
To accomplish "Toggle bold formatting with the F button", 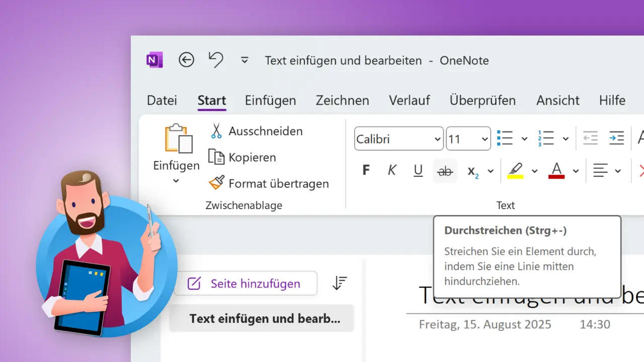I will click(x=366, y=170).
